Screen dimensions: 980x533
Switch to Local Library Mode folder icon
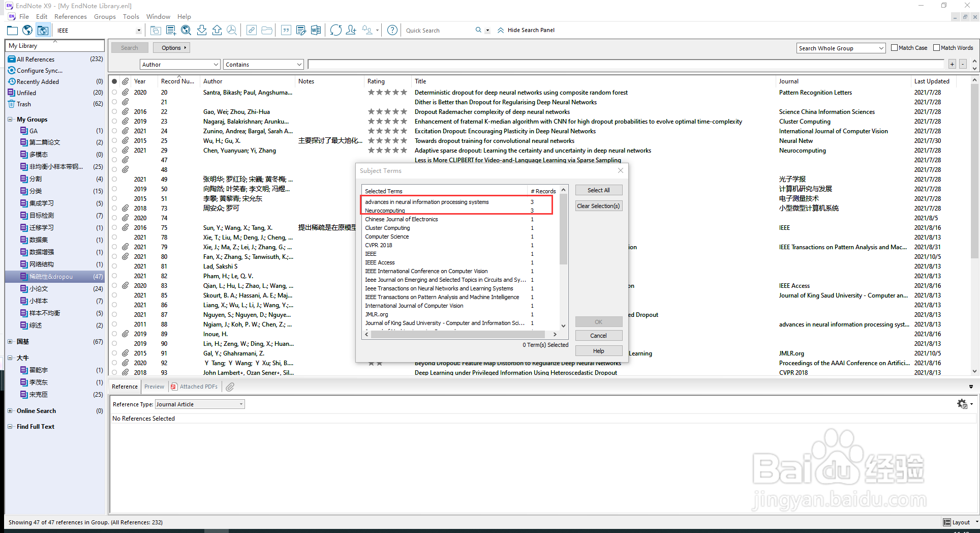click(12, 31)
